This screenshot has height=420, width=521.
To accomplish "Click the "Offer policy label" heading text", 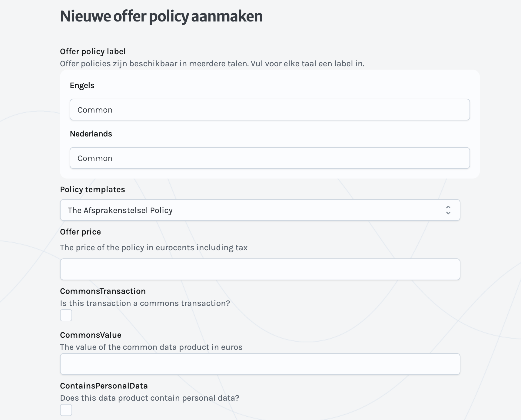I will (x=93, y=52).
